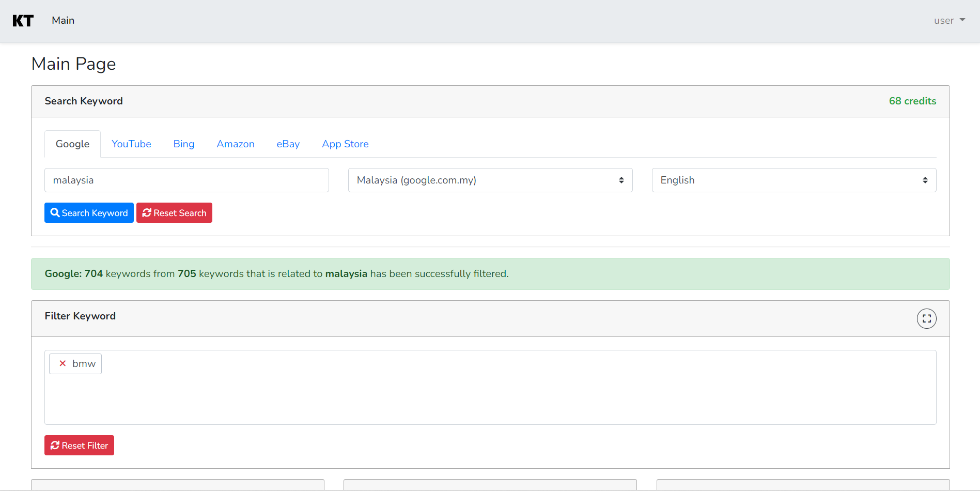Viewport: 980px width, 491px height.
Task: Switch to the App Store tab
Action: (x=345, y=144)
